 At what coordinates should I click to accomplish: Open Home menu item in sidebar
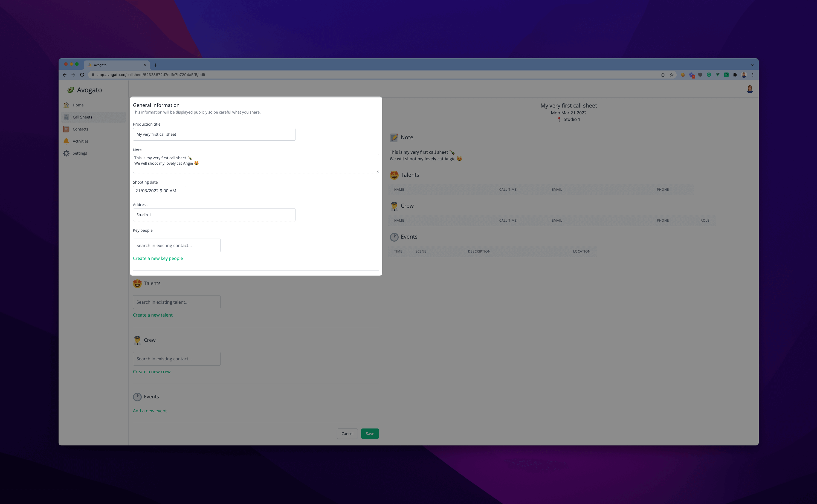[78, 105]
